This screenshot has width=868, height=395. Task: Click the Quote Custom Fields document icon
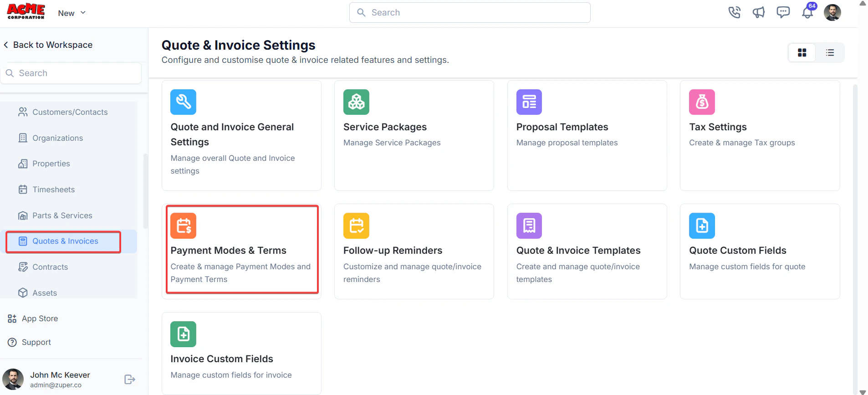tap(702, 226)
